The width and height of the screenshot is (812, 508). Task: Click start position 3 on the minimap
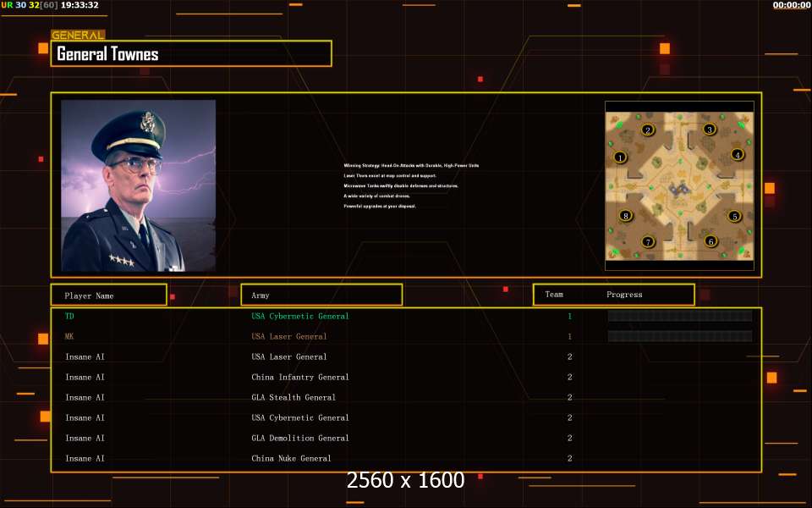click(710, 129)
